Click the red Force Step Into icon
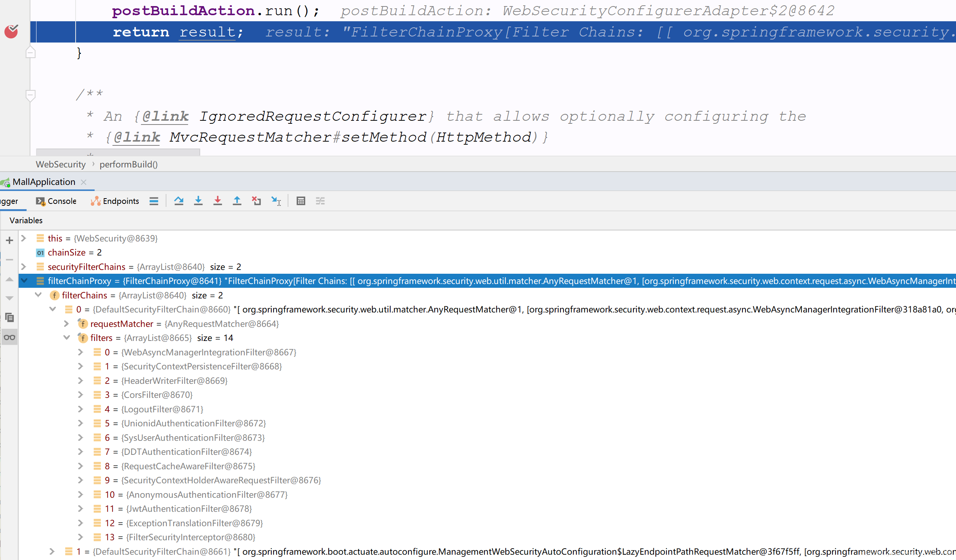This screenshot has width=956, height=560. point(217,201)
